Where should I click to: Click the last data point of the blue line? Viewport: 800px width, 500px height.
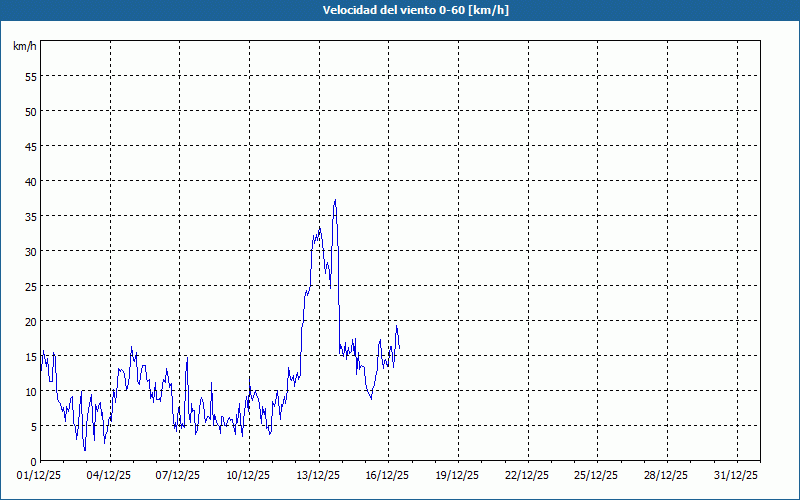point(399,348)
